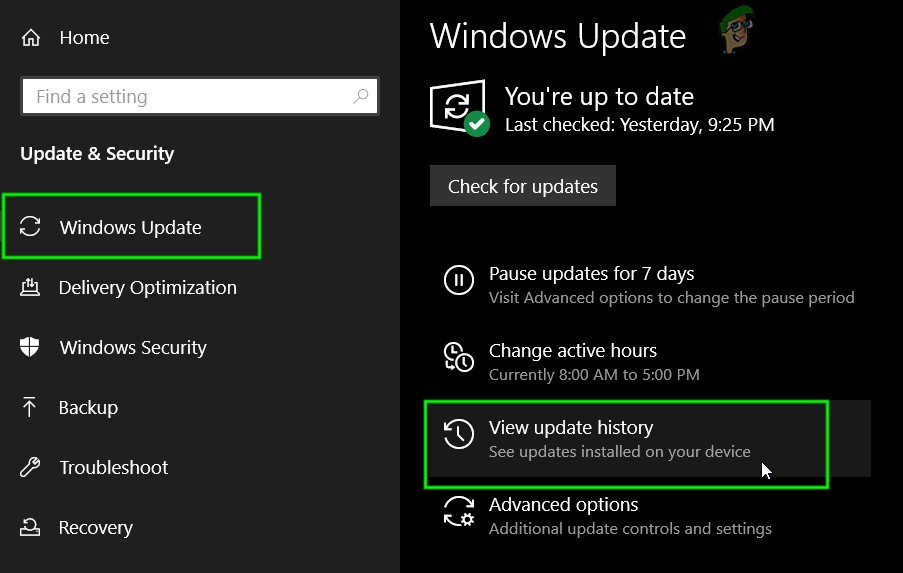Click the search magnifier icon

point(361,96)
